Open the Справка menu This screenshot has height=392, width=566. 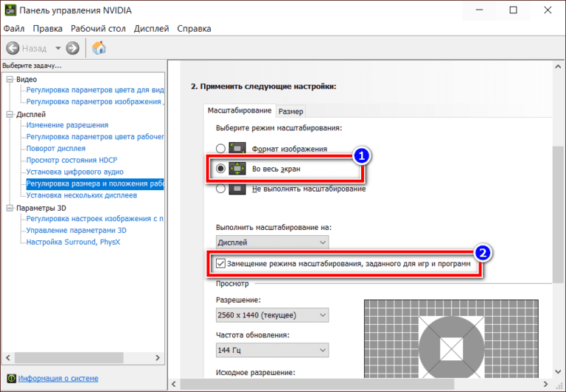coord(194,29)
